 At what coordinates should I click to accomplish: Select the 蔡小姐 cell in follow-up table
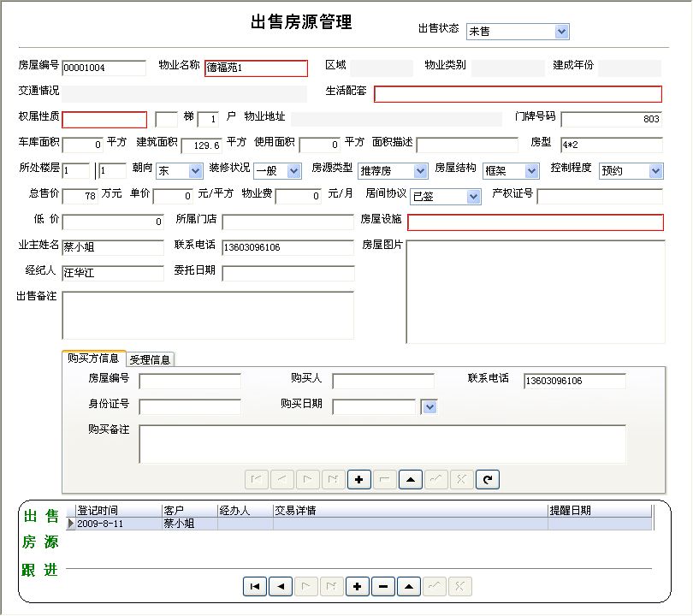click(x=189, y=524)
